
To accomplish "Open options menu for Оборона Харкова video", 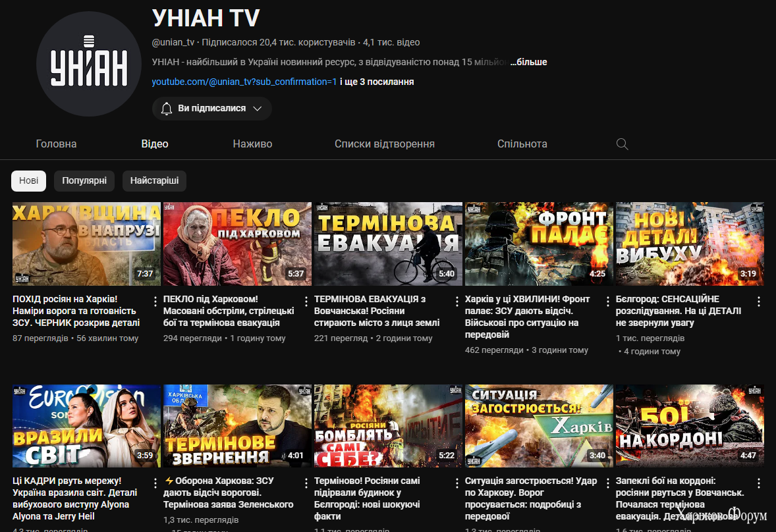I will [306, 483].
